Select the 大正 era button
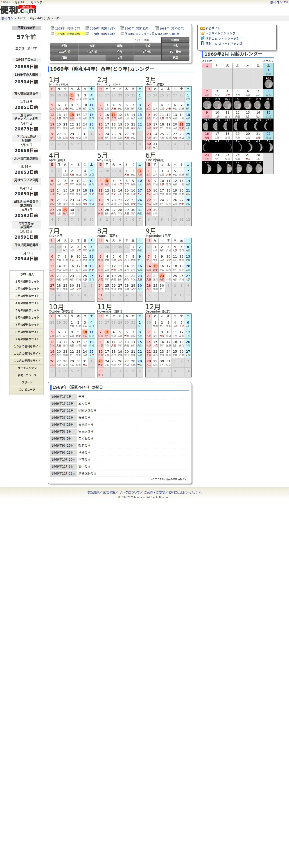This screenshot has height=868, width=289. (x=92, y=46)
